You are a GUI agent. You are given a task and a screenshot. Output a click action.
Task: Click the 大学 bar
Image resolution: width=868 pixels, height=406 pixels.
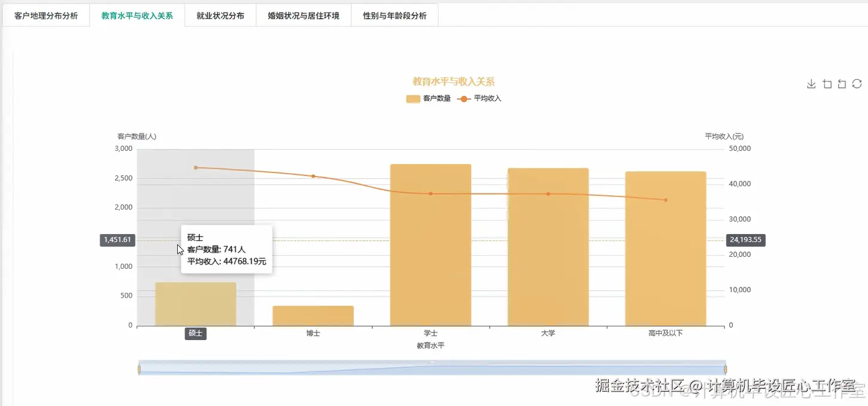pyautogui.click(x=548, y=246)
